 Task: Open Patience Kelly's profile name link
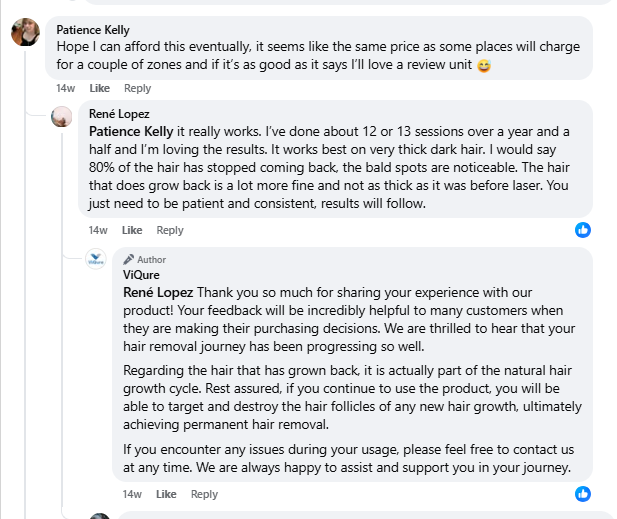pos(93,30)
